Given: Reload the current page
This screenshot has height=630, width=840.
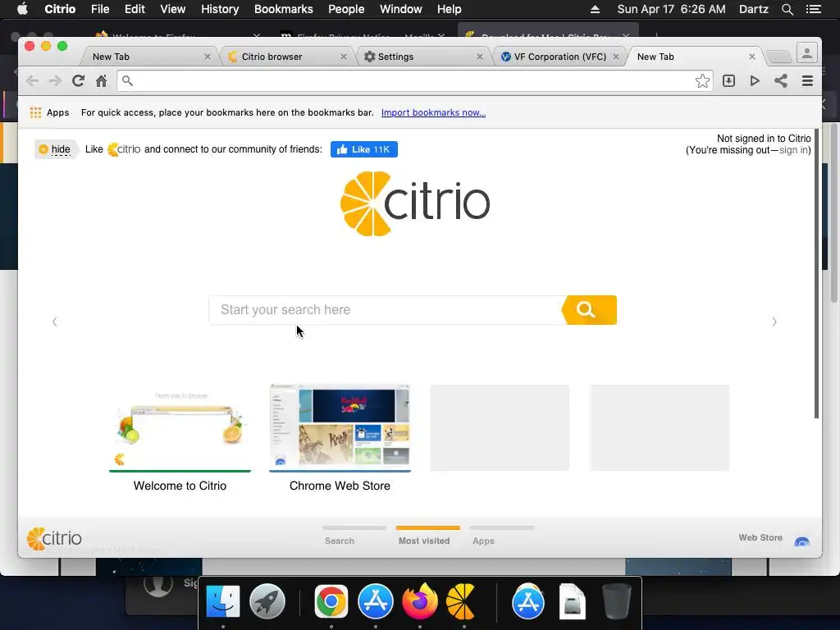Looking at the screenshot, I should [78, 81].
